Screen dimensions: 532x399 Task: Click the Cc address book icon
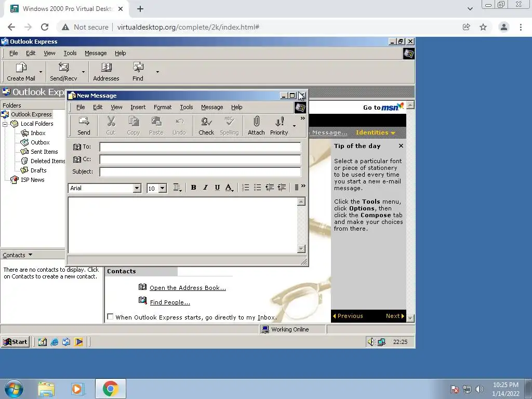(x=77, y=159)
